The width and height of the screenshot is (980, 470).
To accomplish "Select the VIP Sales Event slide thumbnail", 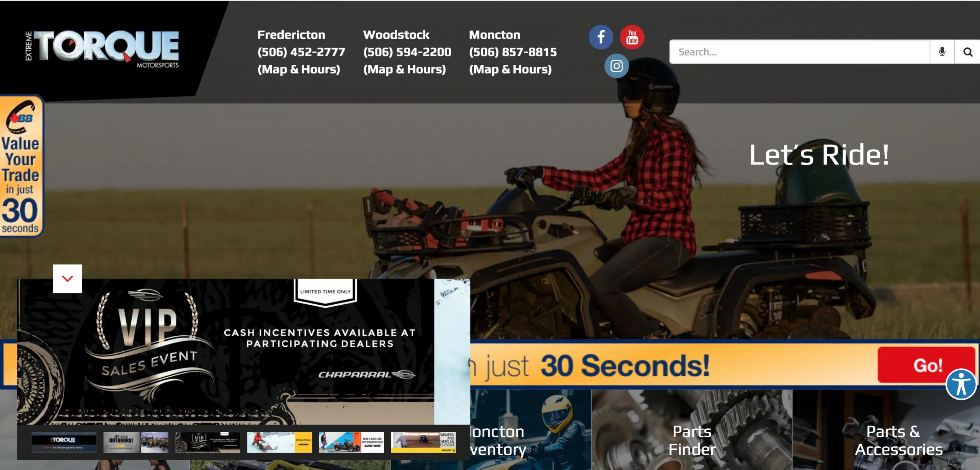I will [208, 442].
